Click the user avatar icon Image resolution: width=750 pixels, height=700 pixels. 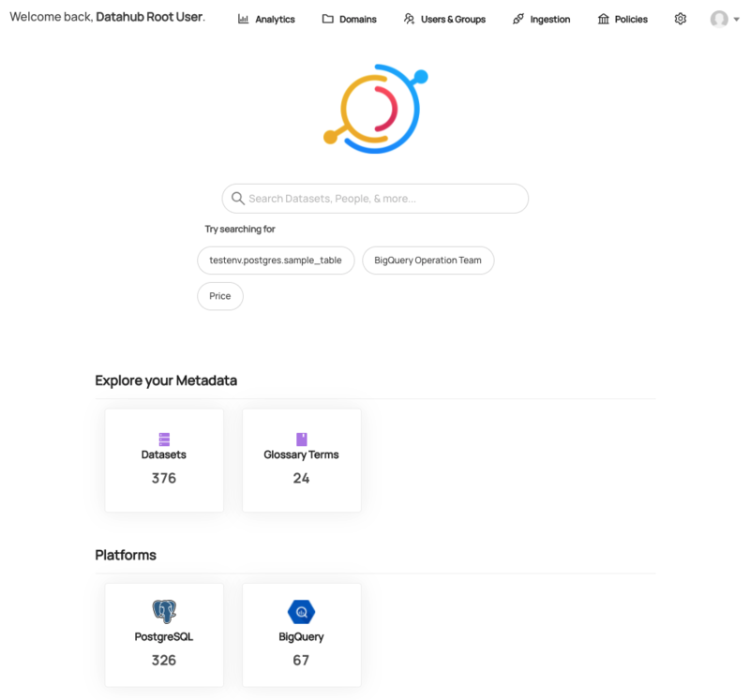pos(719,19)
